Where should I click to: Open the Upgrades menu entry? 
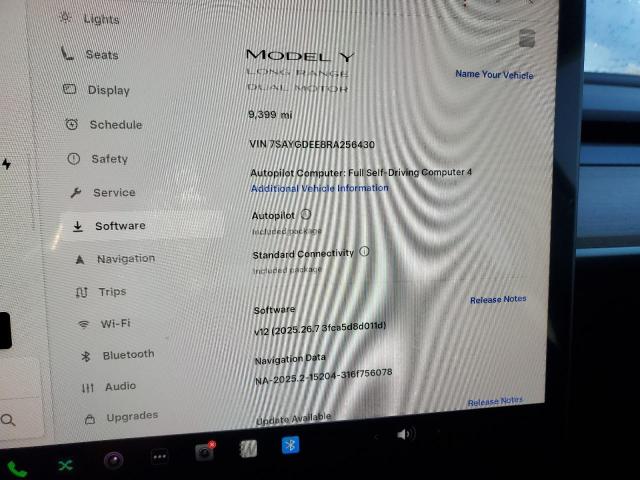131,416
